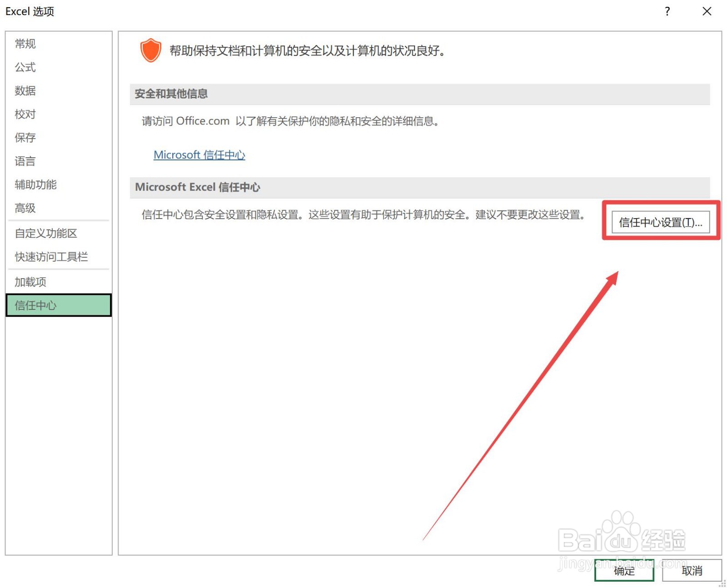This screenshot has height=588, width=727.
Task: Open the 常规 options category
Action: click(x=58, y=44)
